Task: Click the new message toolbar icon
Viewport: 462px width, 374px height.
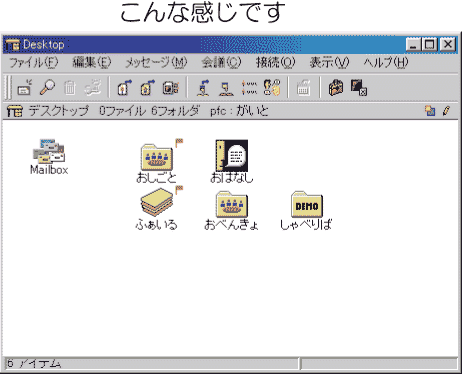Action: click(25, 88)
